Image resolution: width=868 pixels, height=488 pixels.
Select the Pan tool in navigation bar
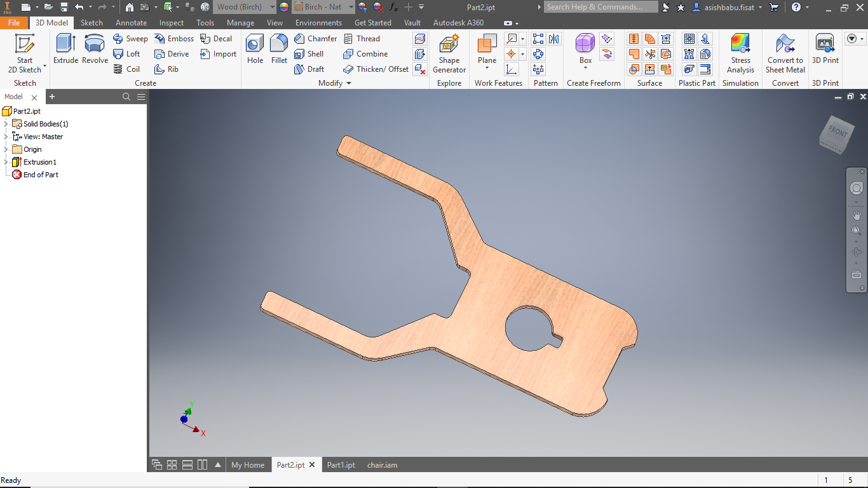tap(857, 215)
